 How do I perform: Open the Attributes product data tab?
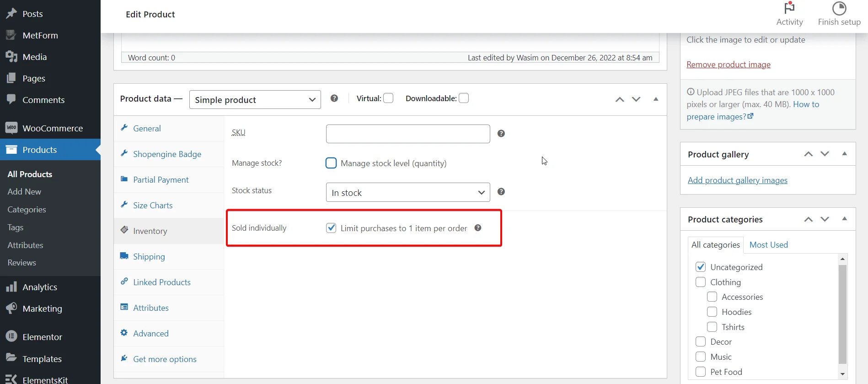169,308
